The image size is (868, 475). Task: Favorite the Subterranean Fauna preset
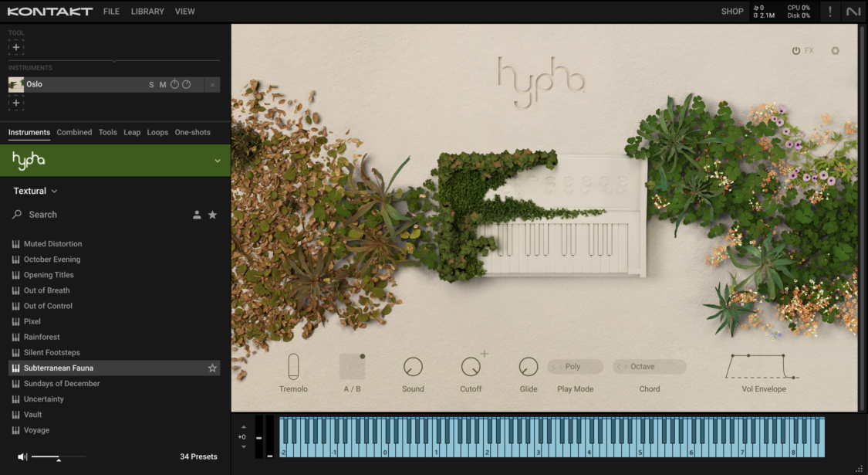212,368
